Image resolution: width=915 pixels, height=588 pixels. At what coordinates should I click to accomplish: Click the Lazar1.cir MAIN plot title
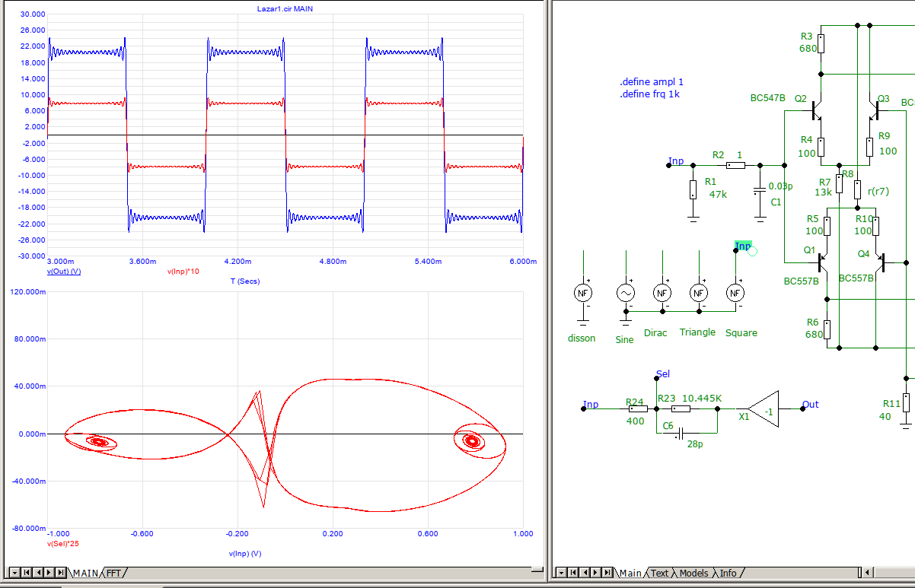click(285, 8)
